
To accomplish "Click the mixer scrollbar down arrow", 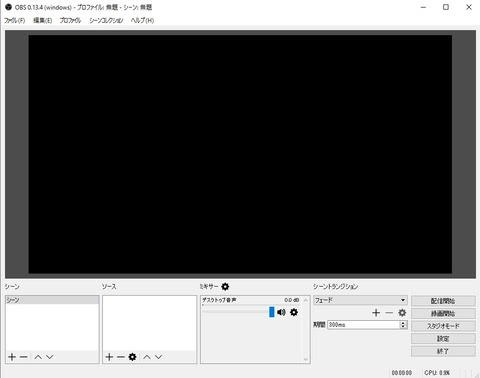I will [x=306, y=359].
